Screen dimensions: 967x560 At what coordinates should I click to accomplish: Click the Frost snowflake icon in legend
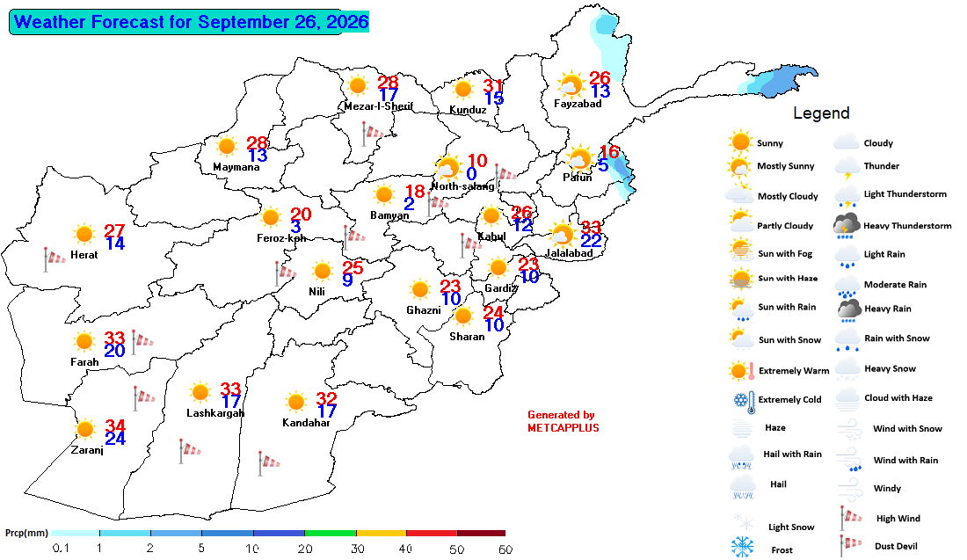[x=742, y=547]
